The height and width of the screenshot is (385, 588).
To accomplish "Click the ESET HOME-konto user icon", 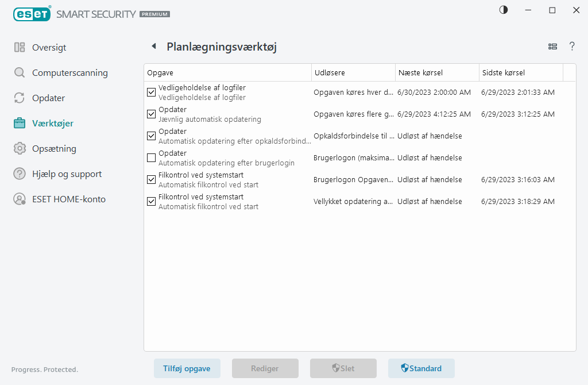I will [20, 199].
